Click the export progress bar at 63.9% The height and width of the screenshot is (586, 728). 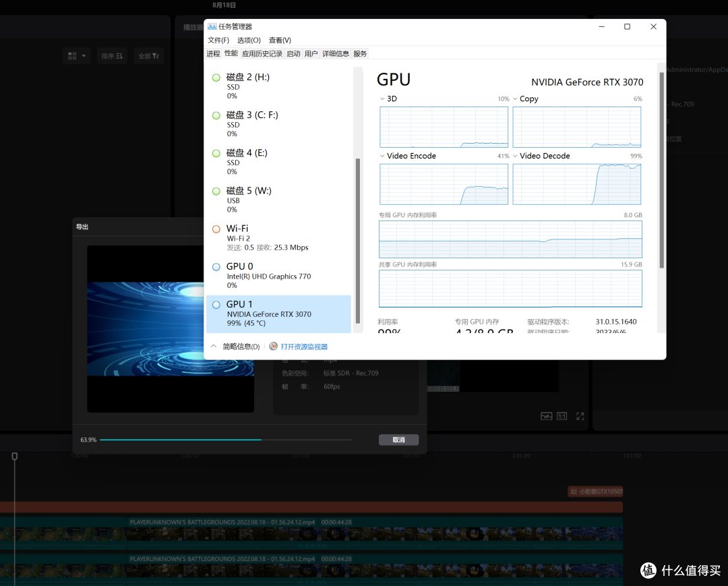[x=226, y=440]
